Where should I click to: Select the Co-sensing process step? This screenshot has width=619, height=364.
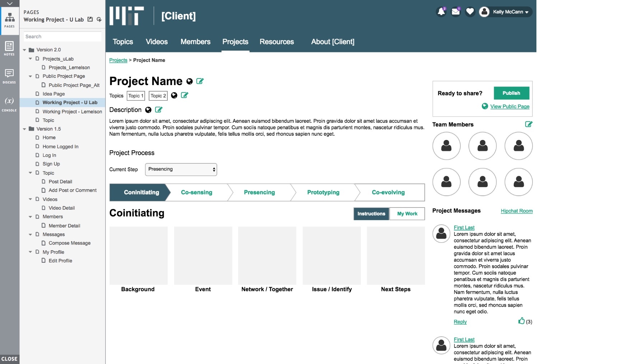pos(196,192)
